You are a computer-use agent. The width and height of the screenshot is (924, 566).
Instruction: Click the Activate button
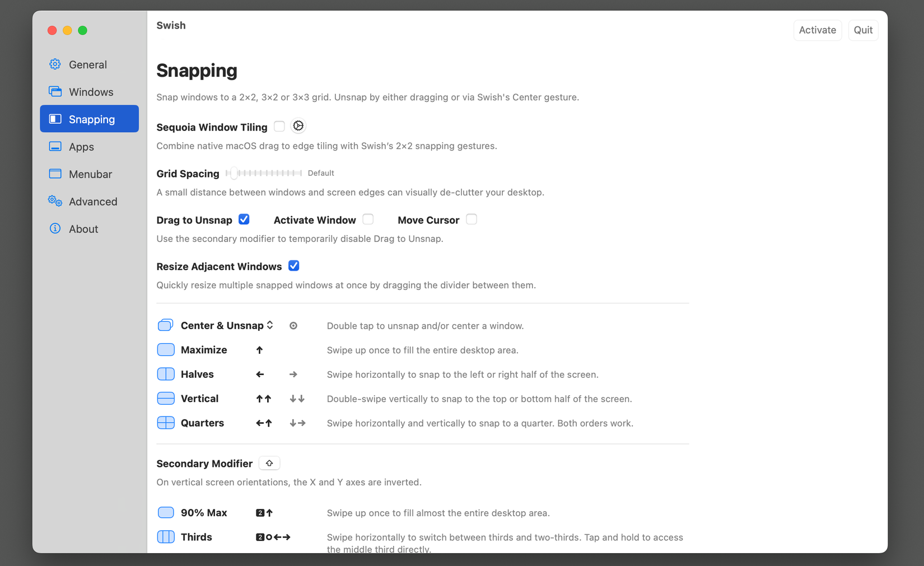pos(817,30)
